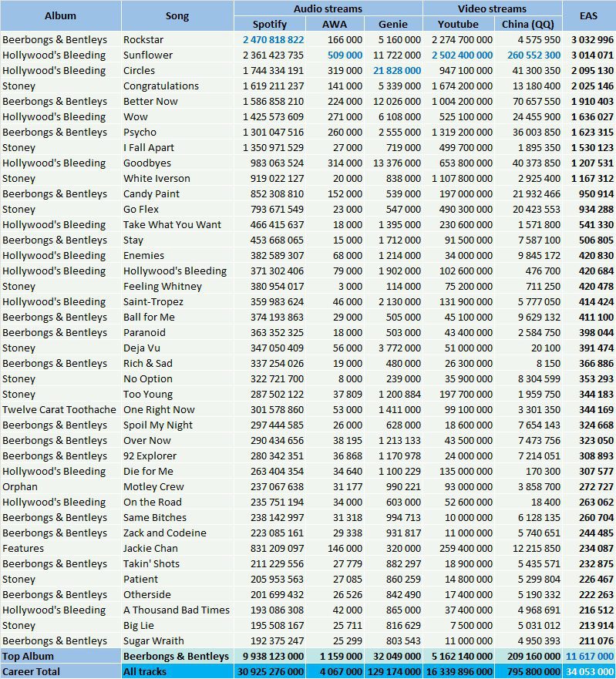Screen dimensions: 616x679
Task: Click the Top Album row label
Action: (x=61, y=657)
